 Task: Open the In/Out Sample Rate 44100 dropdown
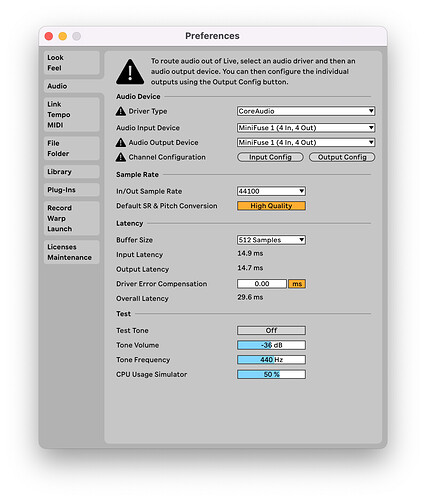pyautogui.click(x=271, y=191)
